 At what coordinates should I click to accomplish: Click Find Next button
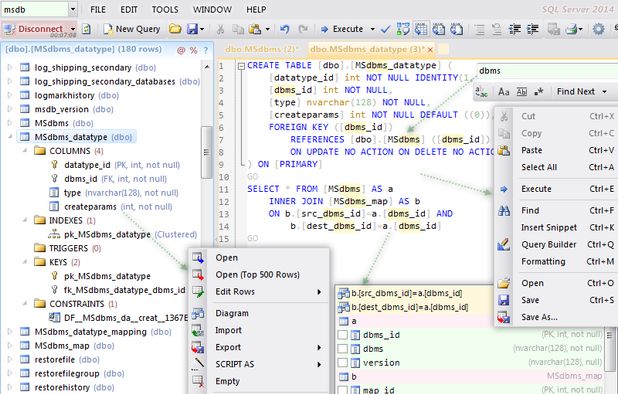[x=575, y=91]
